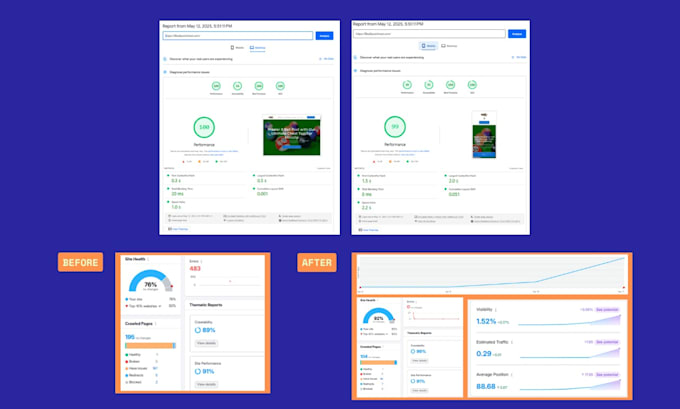The width and height of the screenshot is (680, 409).
Task: Click the 76% Site Health gauge
Action: click(150, 281)
